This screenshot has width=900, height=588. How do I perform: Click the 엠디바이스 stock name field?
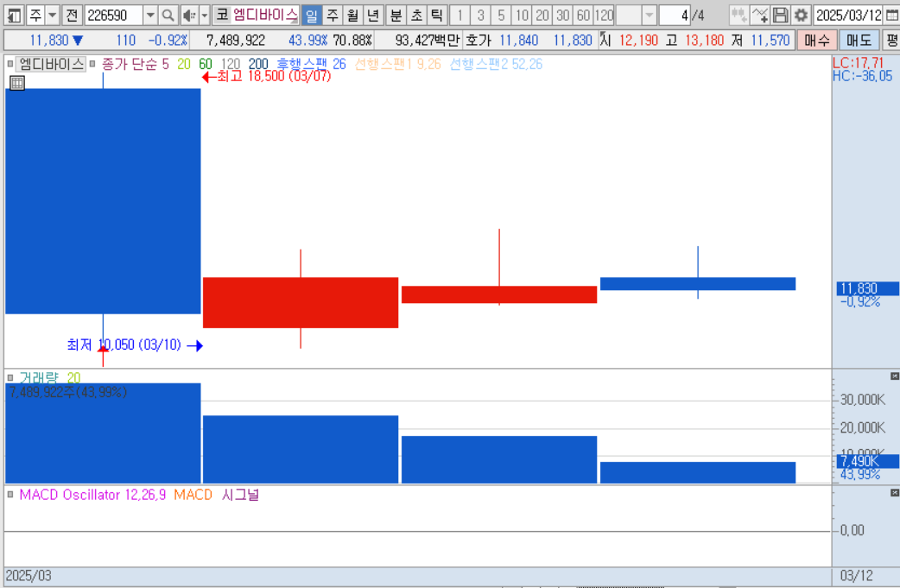264,15
